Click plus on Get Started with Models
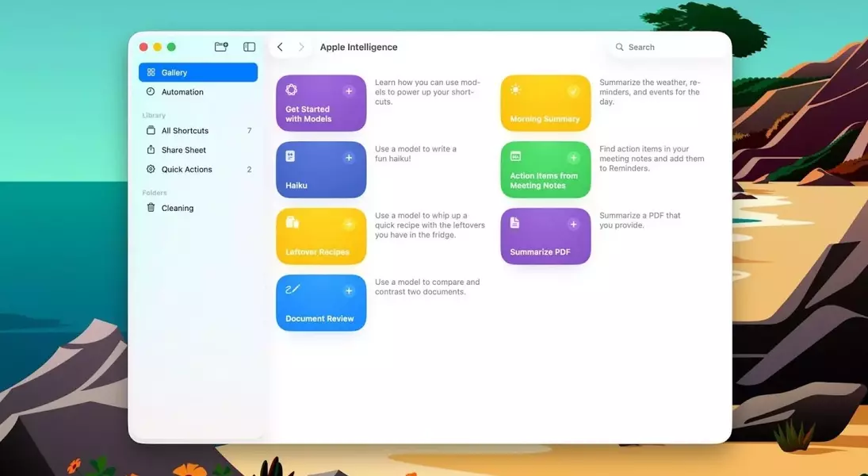The image size is (868, 476). tap(348, 91)
